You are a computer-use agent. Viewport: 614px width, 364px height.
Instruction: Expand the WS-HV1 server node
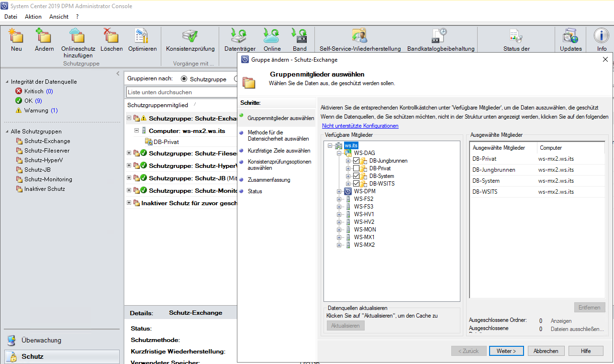(x=339, y=214)
